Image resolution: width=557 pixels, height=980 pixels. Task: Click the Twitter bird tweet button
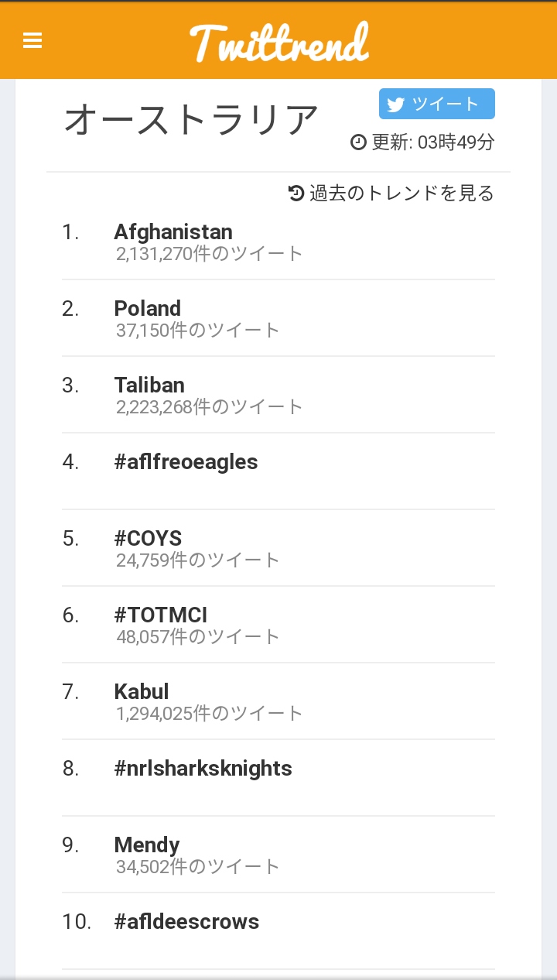(436, 104)
